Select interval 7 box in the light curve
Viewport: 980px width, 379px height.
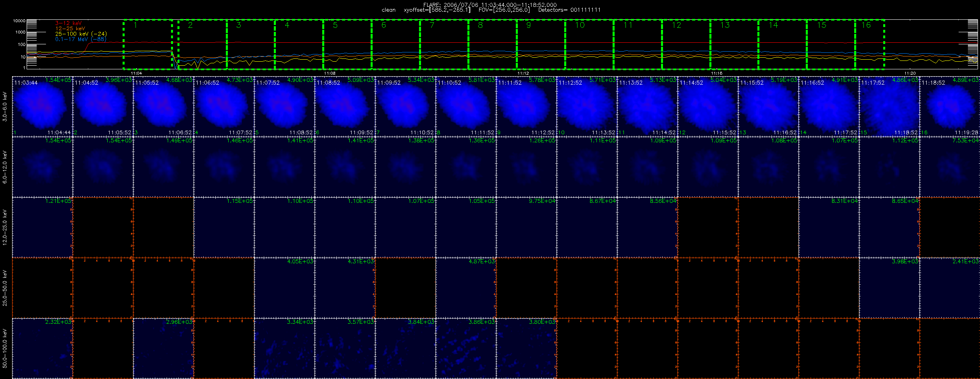(444, 44)
